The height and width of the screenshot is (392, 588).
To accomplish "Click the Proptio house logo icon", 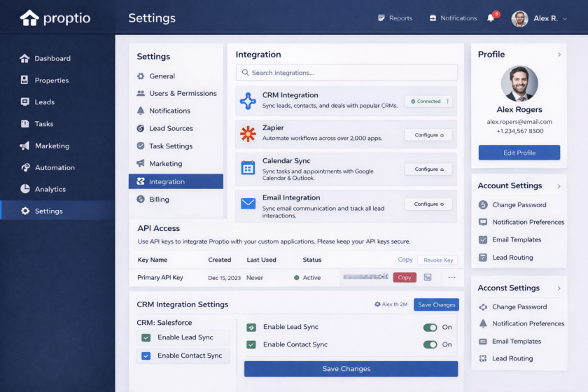I will coord(29,17).
